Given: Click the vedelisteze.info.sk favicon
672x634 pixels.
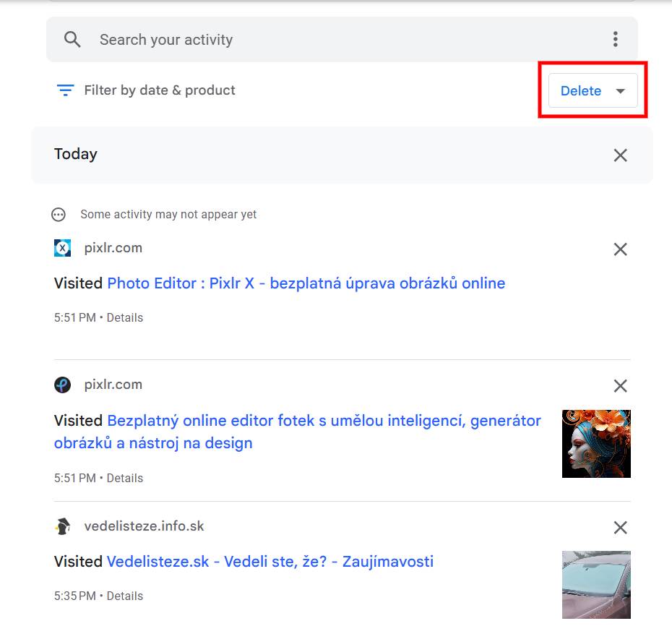Looking at the screenshot, I should (63, 526).
